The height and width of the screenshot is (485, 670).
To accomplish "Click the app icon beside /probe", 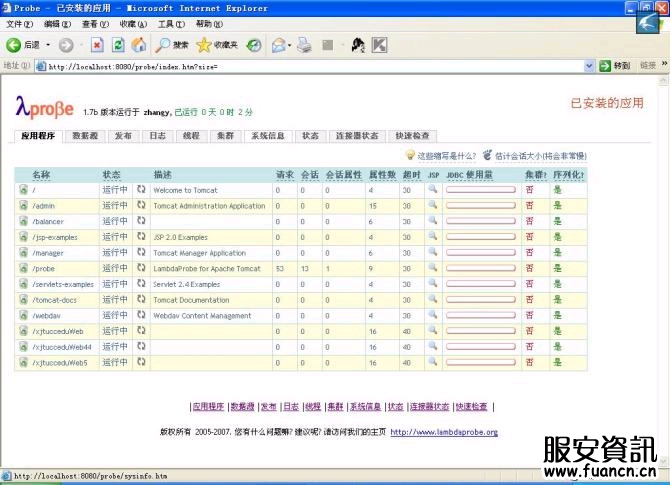I will tap(23, 268).
